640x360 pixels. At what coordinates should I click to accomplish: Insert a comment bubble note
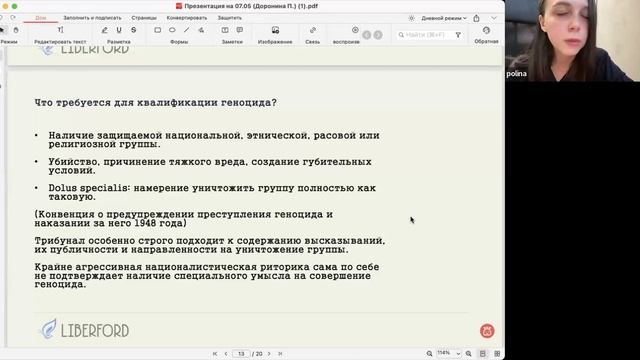[x=240, y=30]
